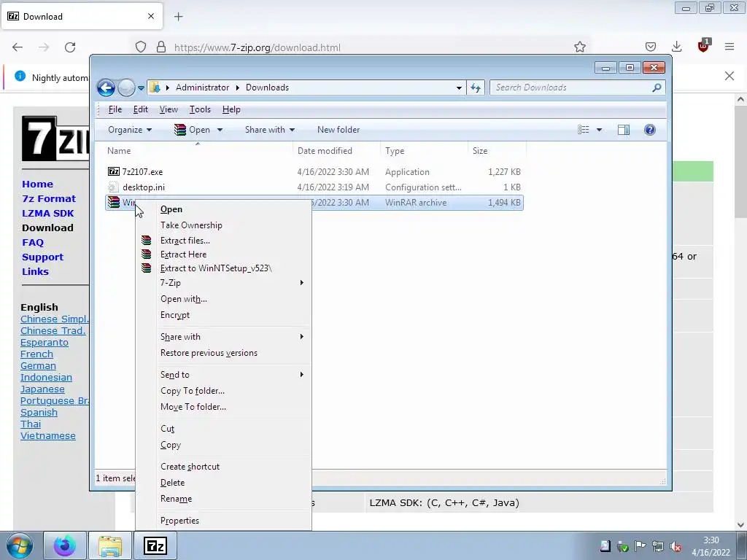Click the arrow next to the Open toolbar button
The image size is (747, 560).
tap(220, 130)
